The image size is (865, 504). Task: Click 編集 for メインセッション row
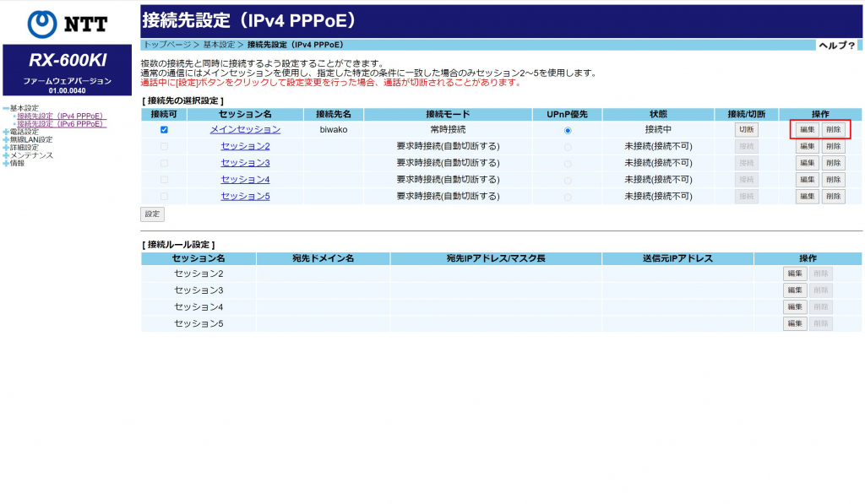[807, 130]
